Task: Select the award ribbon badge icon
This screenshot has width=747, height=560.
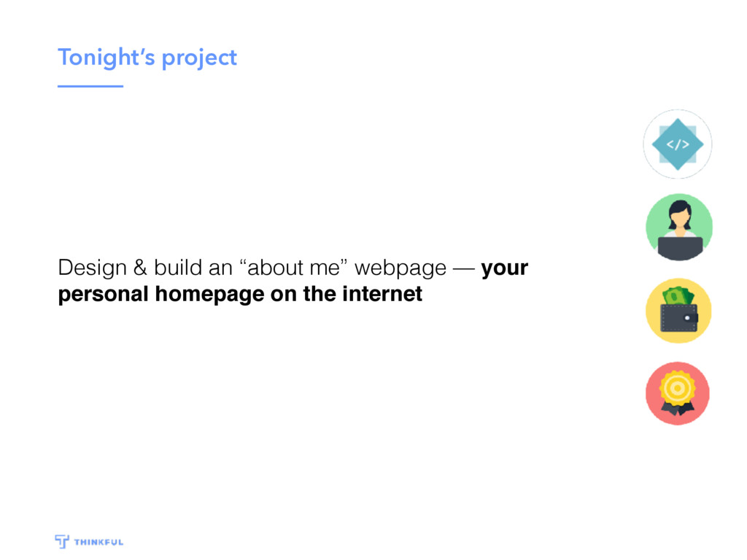Action: click(x=678, y=393)
